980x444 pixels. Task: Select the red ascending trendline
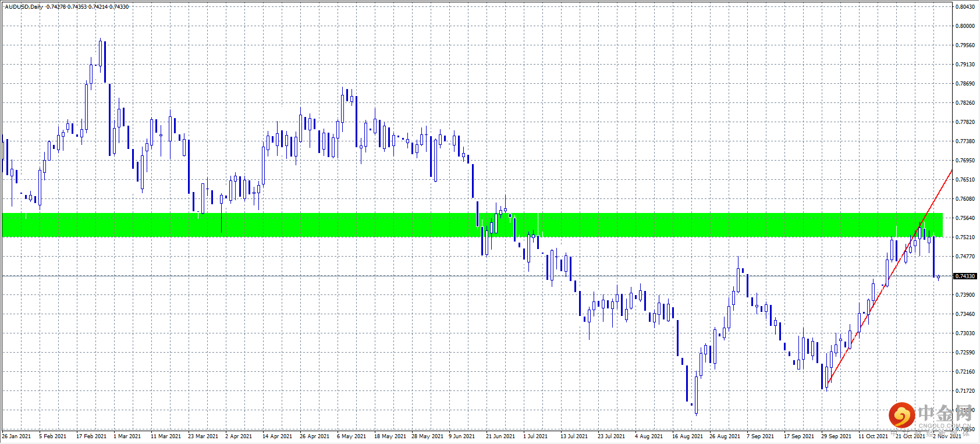[x=889, y=276]
